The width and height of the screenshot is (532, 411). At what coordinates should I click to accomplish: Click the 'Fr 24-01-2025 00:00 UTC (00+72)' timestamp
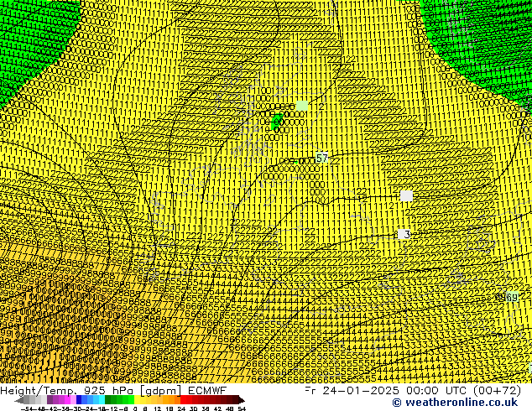point(413,390)
